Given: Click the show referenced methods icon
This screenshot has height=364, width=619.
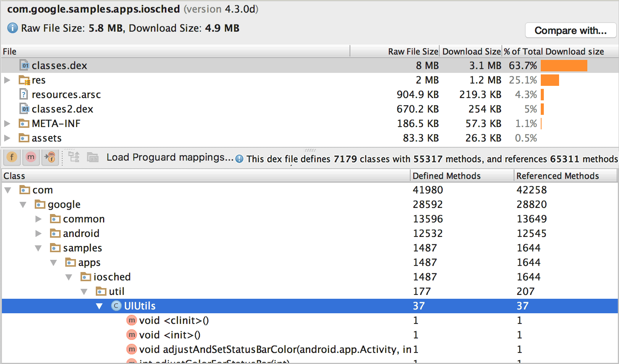Looking at the screenshot, I should pyautogui.click(x=50, y=157).
